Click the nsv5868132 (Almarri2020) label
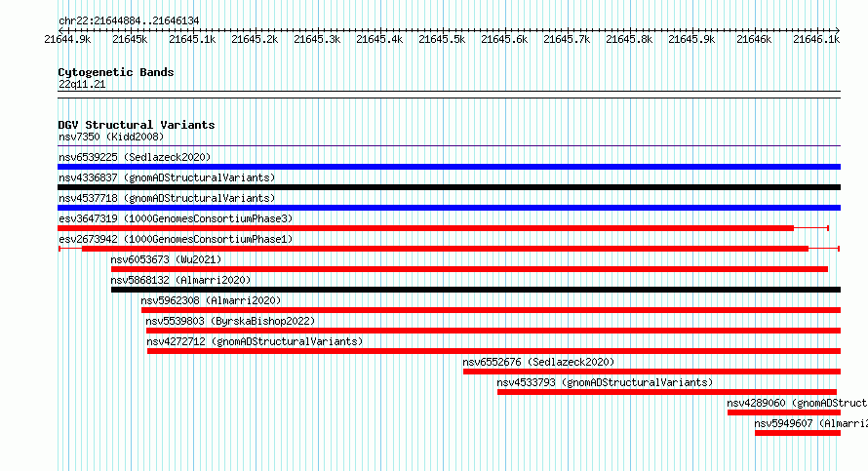This screenshot has width=868, height=471. point(180,280)
